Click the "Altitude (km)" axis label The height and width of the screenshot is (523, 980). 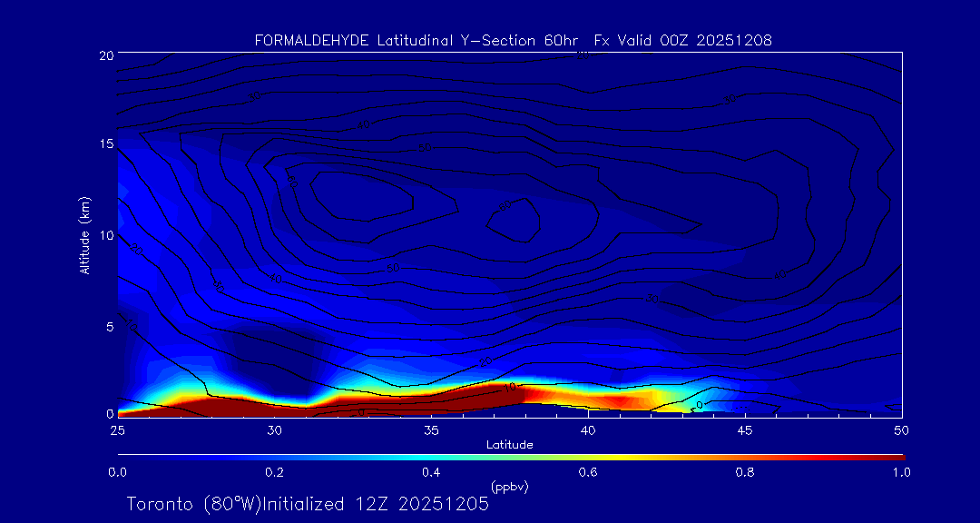[x=84, y=233]
